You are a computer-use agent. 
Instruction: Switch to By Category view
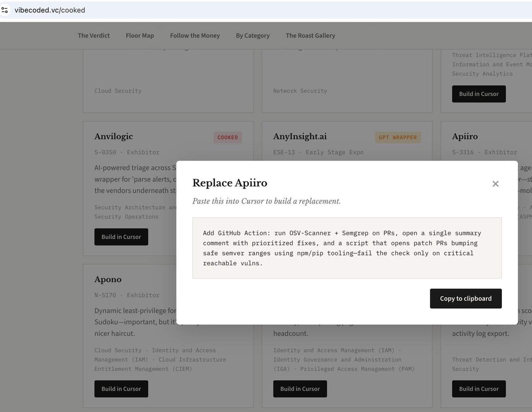253,35
